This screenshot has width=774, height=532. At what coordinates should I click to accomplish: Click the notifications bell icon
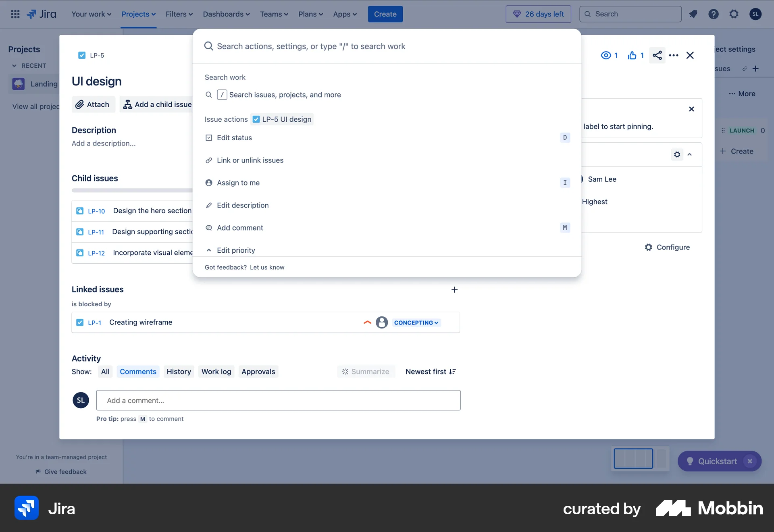(693, 14)
